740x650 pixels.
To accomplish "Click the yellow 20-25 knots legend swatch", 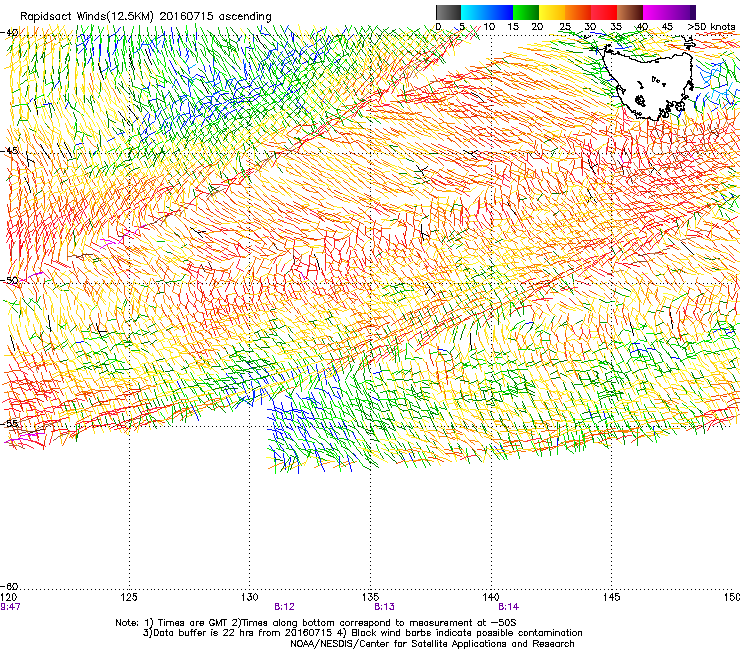I will (x=552, y=12).
